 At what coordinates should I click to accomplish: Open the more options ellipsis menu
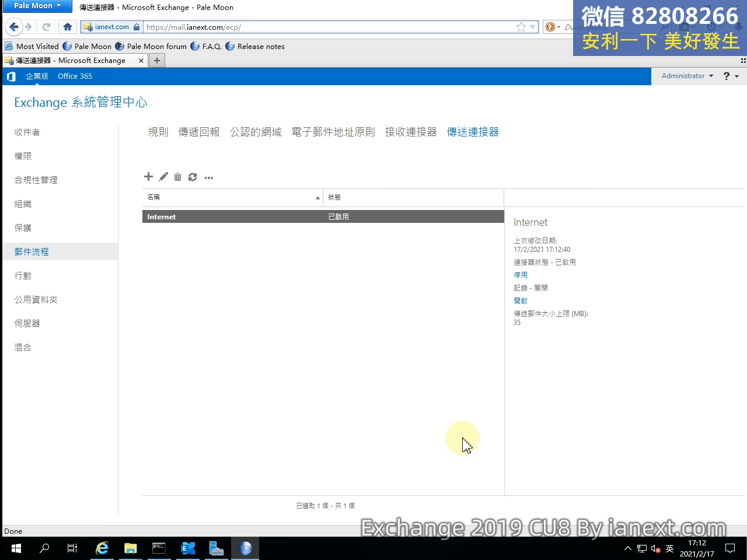click(x=209, y=177)
